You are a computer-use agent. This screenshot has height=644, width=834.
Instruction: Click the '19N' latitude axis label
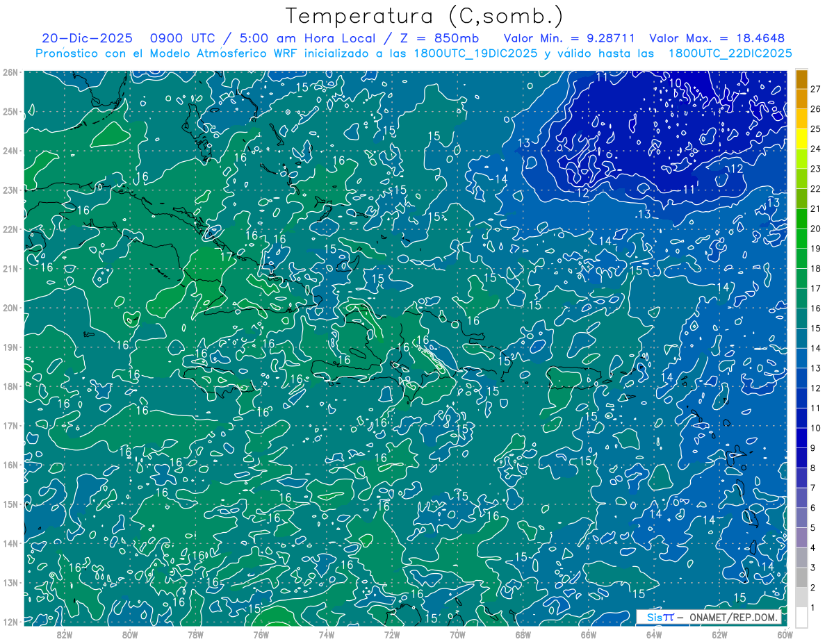click(x=10, y=347)
